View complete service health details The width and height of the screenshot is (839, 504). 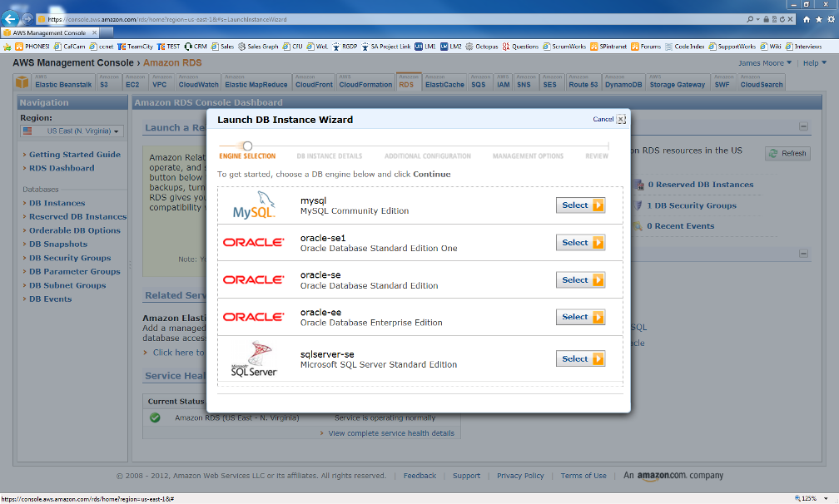pos(391,433)
